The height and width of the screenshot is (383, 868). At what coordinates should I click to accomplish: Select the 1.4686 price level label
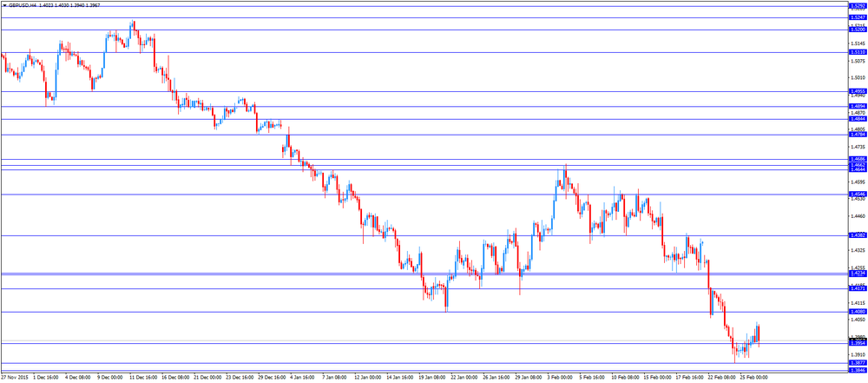[x=858, y=160]
